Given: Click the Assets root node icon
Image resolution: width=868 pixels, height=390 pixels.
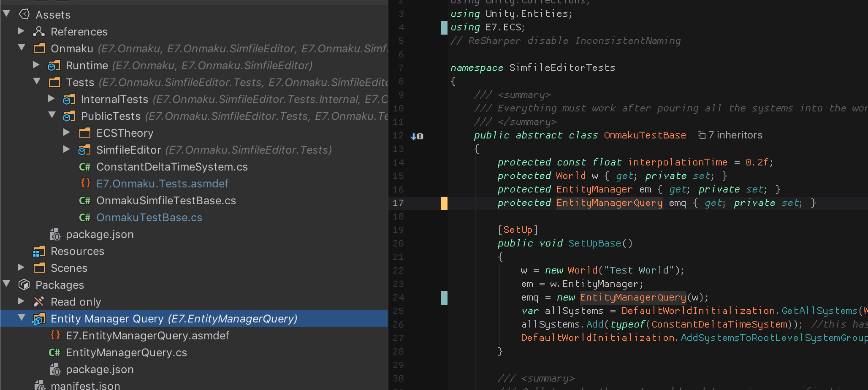Looking at the screenshot, I should 24,14.
